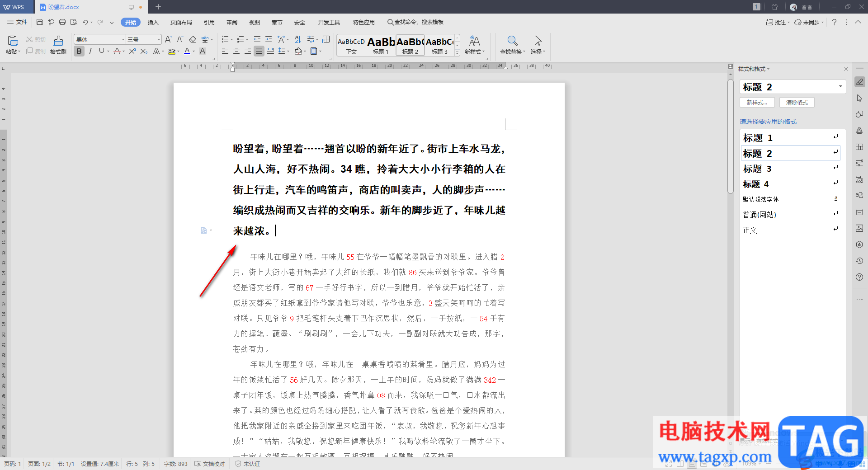This screenshot has height=470, width=868.
Task: Click the 未同步 sync button
Action: click(x=808, y=22)
